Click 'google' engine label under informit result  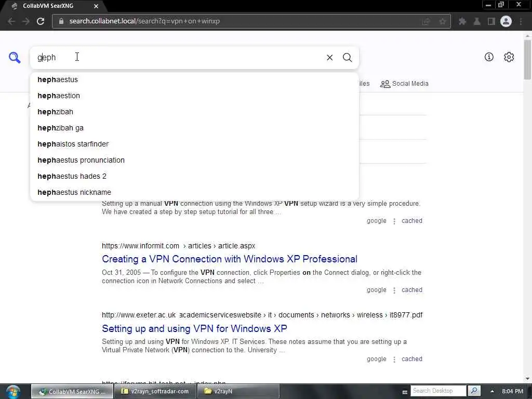click(376, 290)
